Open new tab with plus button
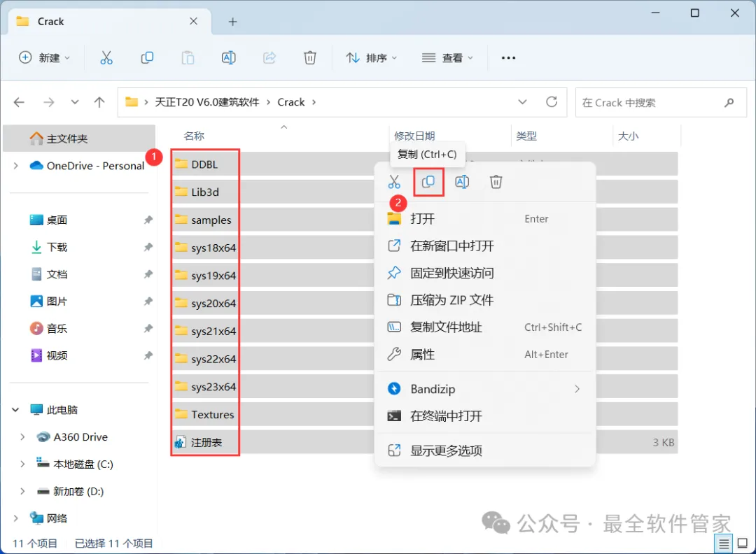756x554 pixels. pos(233,22)
